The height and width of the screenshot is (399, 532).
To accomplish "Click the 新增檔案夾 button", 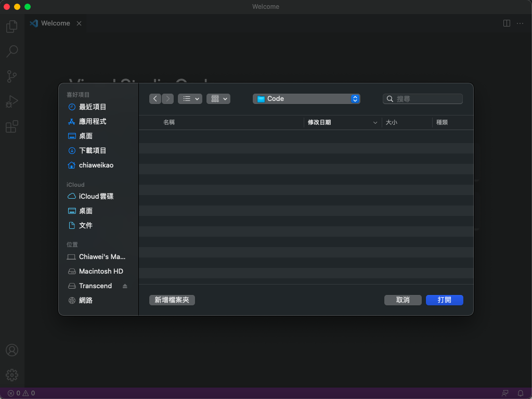I will [172, 300].
